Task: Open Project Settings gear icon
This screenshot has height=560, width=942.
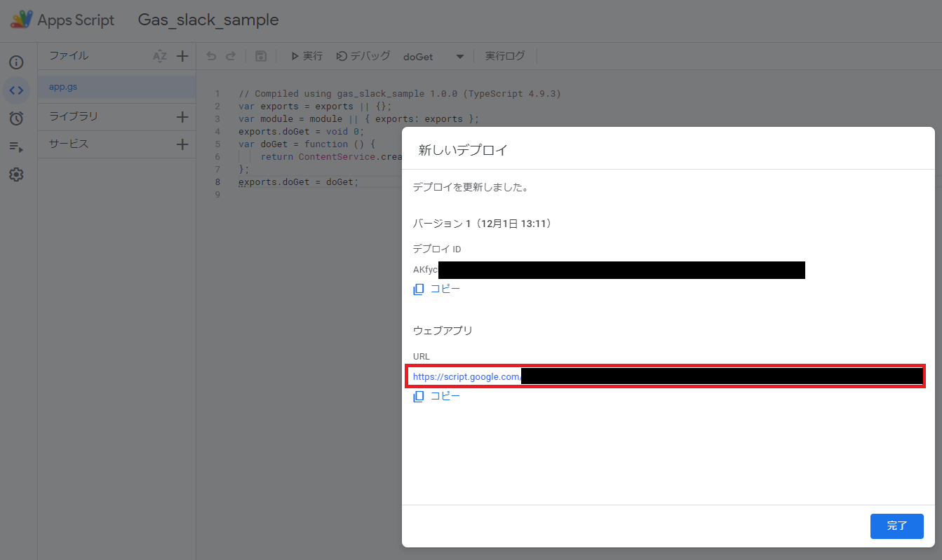Action: [16, 175]
